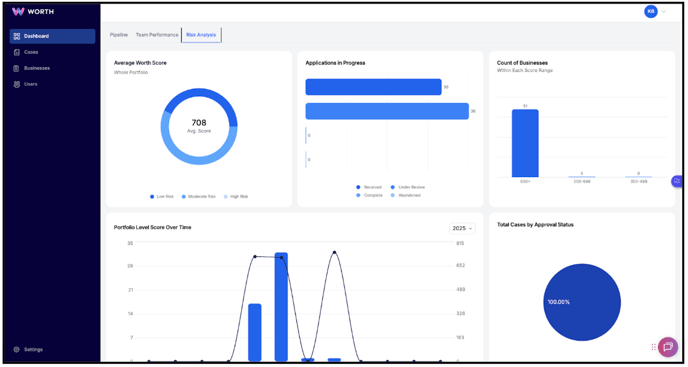Switch to the Pipeline tab
688x367 pixels.
click(119, 35)
